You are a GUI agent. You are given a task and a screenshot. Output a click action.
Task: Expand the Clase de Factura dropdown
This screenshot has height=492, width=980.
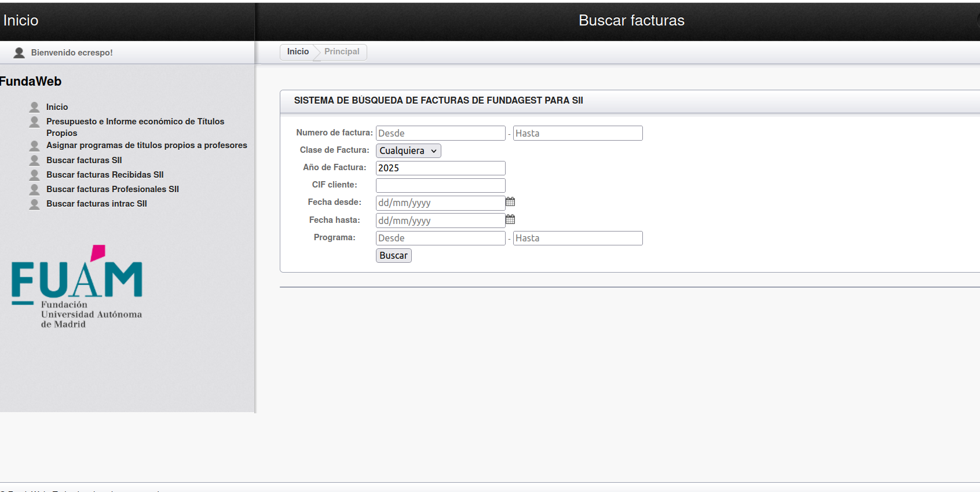click(408, 150)
